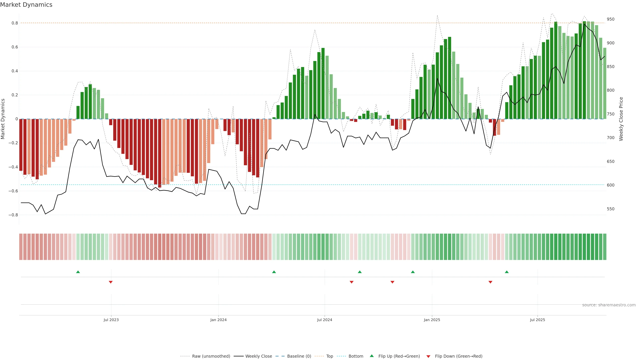Click the source sharemaestro.com text
Viewport: 644px width, 362px height.
coord(609,305)
